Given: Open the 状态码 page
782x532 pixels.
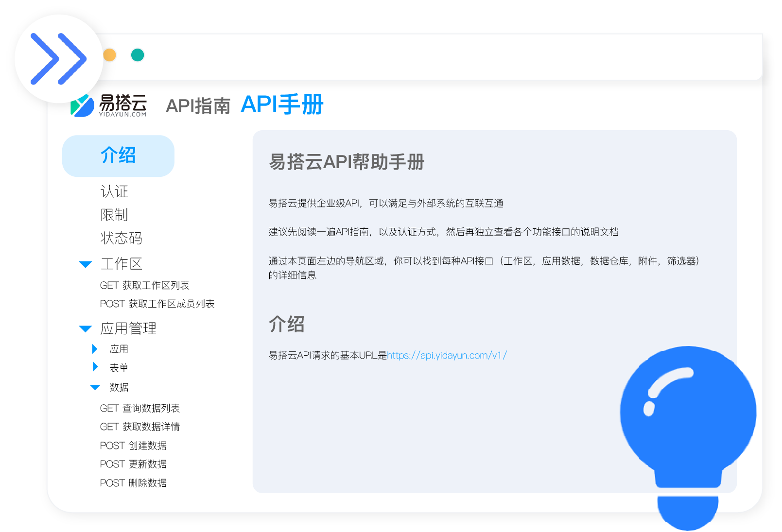Looking at the screenshot, I should 121,238.
